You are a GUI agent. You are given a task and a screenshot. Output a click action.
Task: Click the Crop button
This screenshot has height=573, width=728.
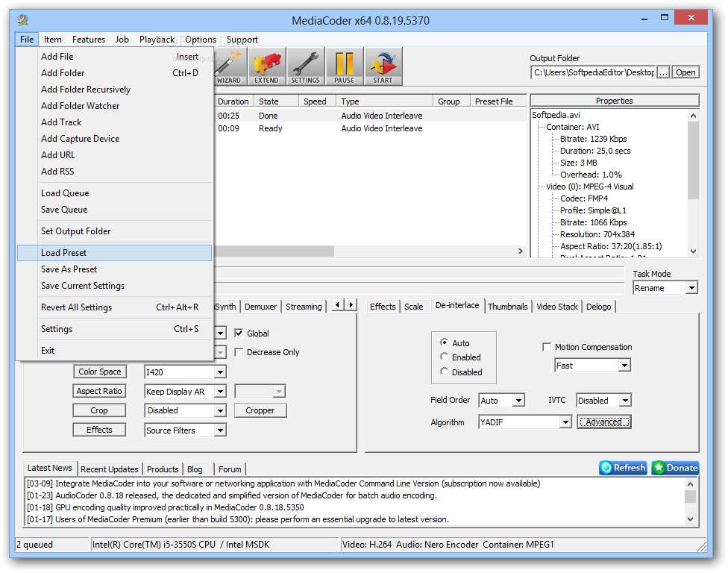(x=99, y=410)
